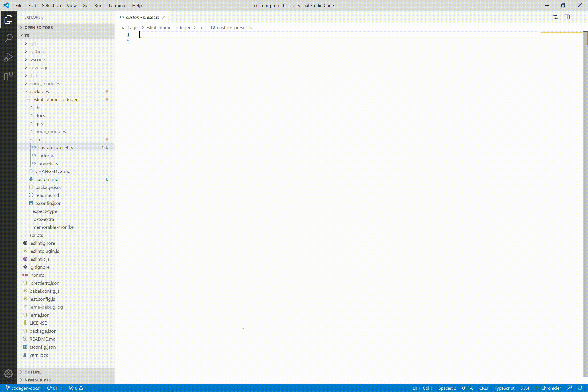
Task: Click the Split Editor Right icon
Action: point(567,17)
